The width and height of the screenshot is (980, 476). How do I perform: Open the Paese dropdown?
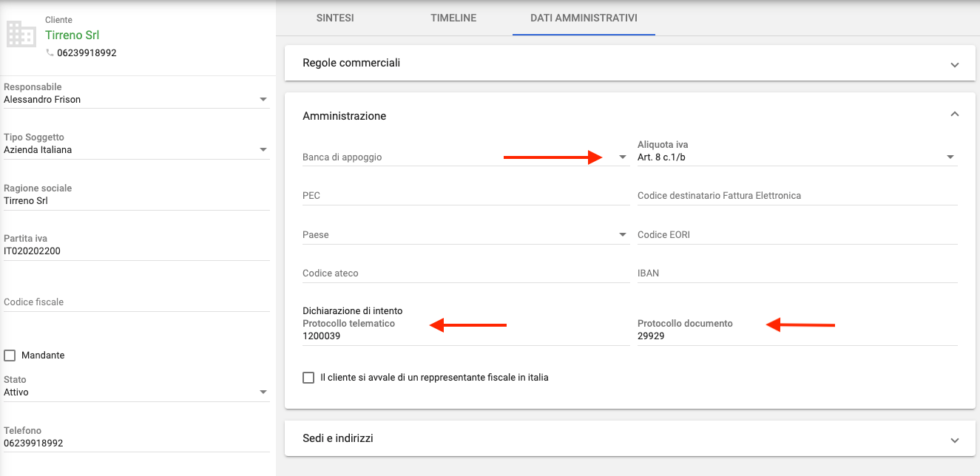[621, 234]
